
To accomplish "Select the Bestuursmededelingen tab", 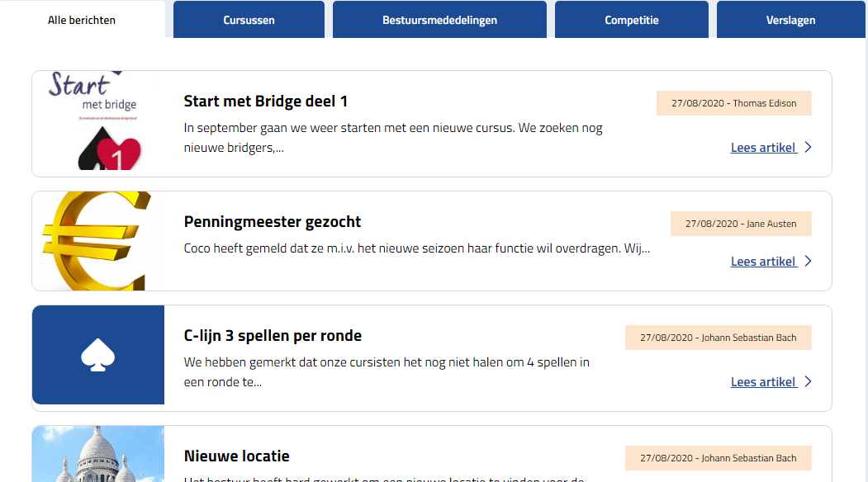I will point(439,20).
